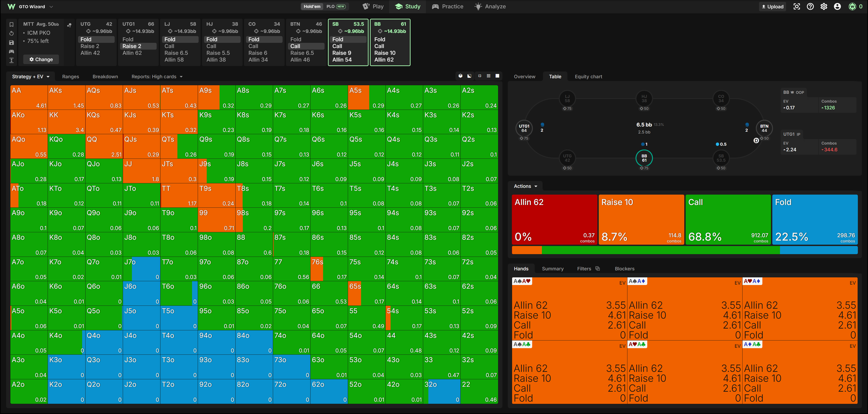The height and width of the screenshot is (414, 868).
Task: Click the vertical expand/collapse arrows icon
Action: tap(12, 60)
